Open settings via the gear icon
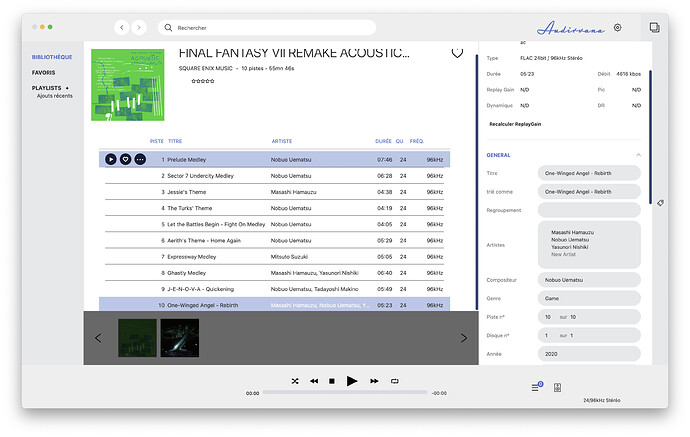The width and height of the screenshot is (690, 437). pos(617,27)
